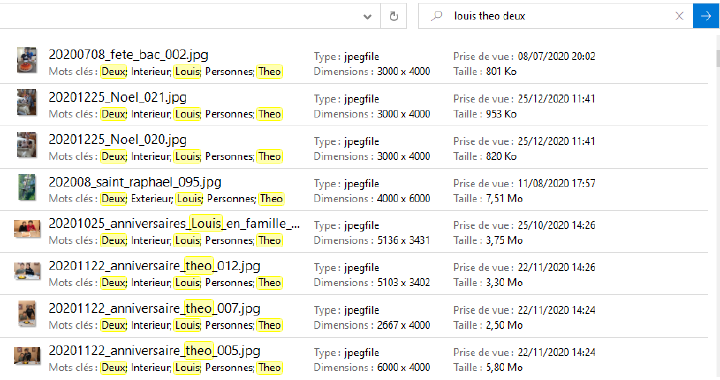Click dimensions 5136 x 3431
This screenshot has height=380, width=720.
click(x=404, y=240)
